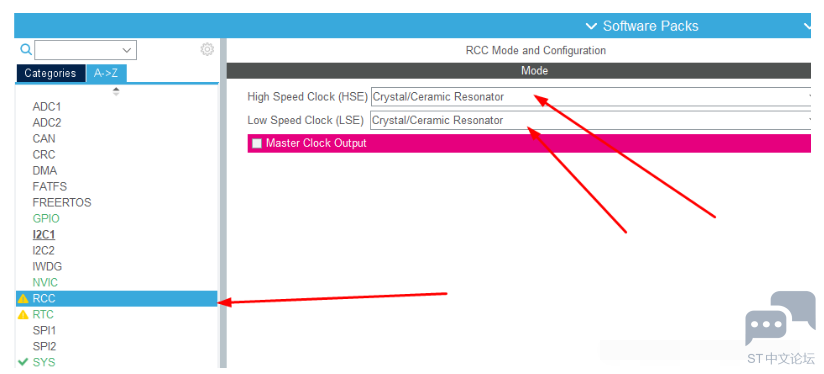Click the 'Low Speed Clock (LSE)' label

305,120
